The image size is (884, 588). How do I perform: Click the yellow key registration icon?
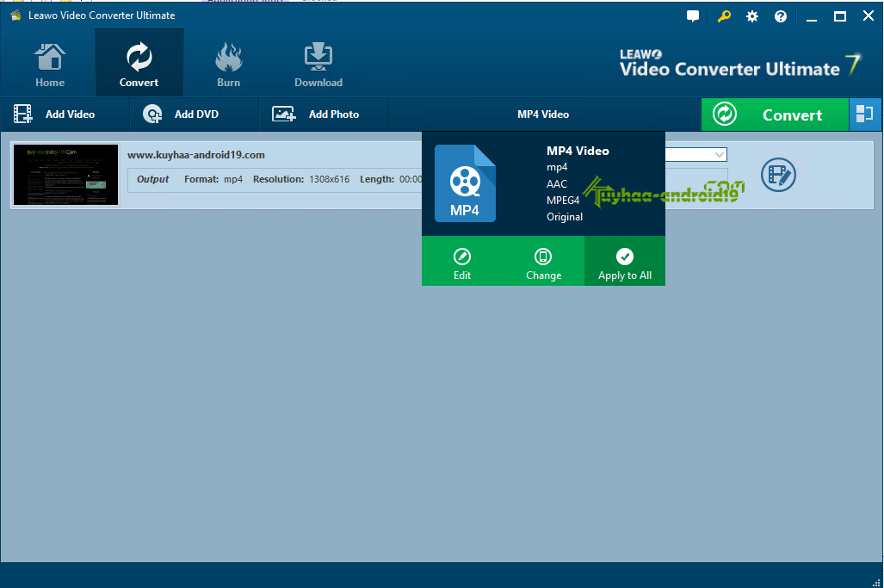(724, 16)
